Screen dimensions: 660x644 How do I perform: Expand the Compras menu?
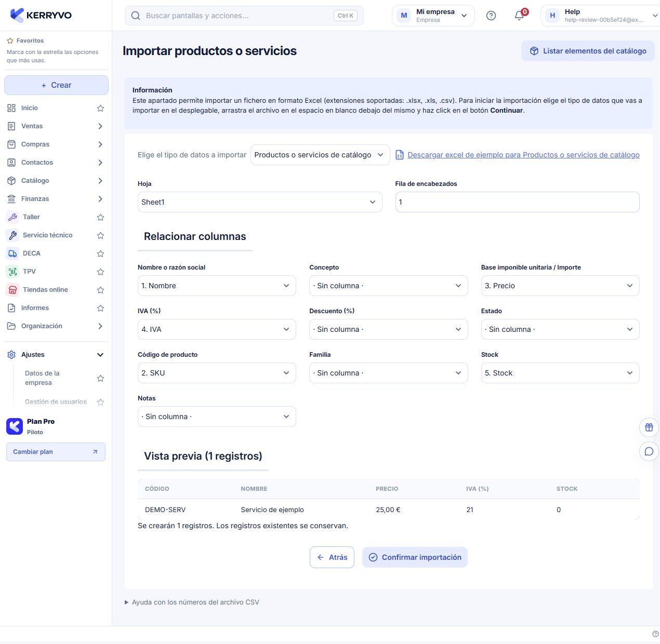(100, 144)
